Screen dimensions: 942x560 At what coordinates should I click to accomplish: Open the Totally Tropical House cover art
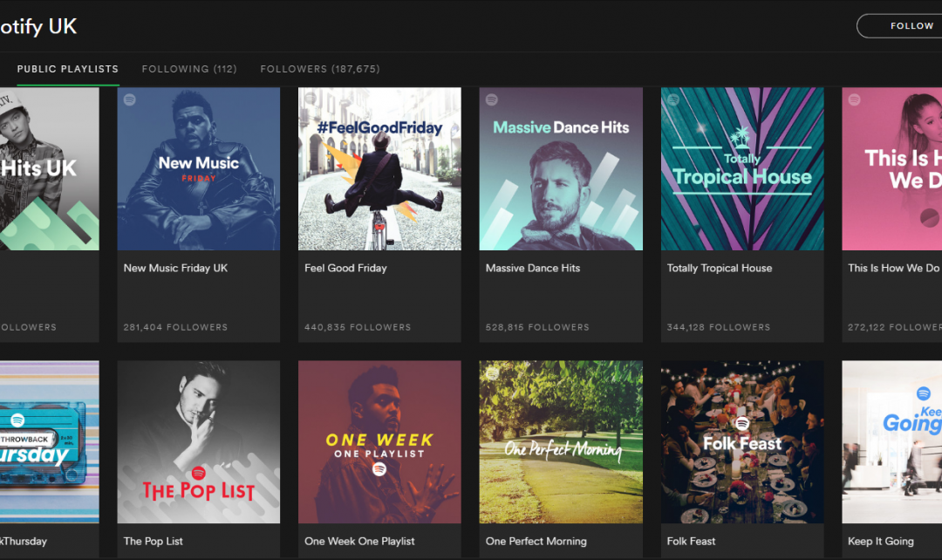coord(742,169)
